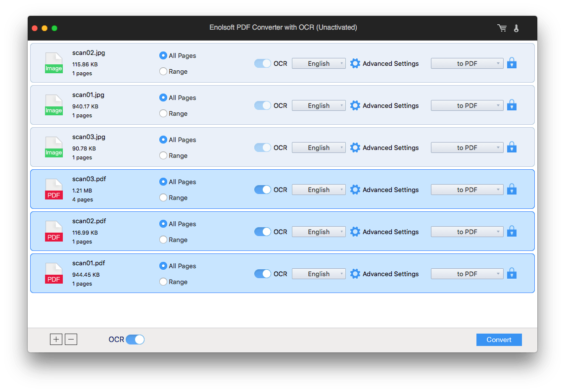Image resolution: width=565 pixels, height=392 pixels.
Task: Click the lock icon for scan02.jpg
Action: pos(512,63)
